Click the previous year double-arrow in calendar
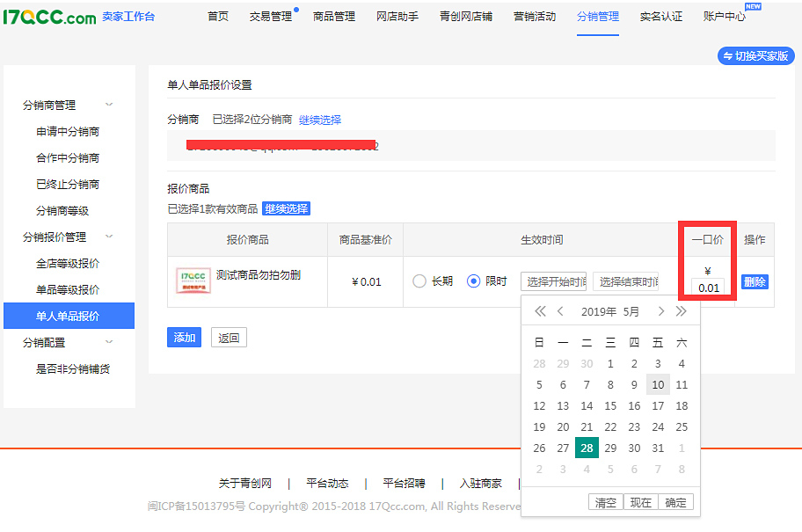The image size is (802, 532). click(x=540, y=310)
